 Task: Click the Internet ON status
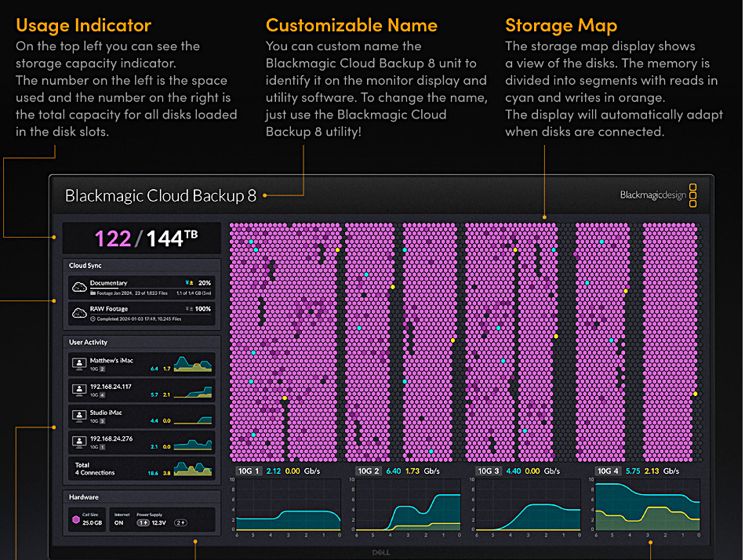pyautogui.click(x=118, y=523)
